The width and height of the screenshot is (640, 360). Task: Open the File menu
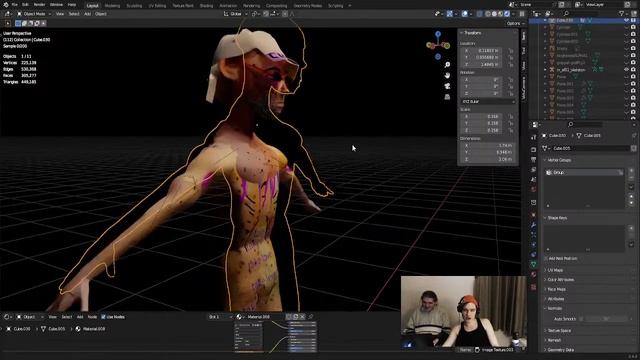click(15, 4)
